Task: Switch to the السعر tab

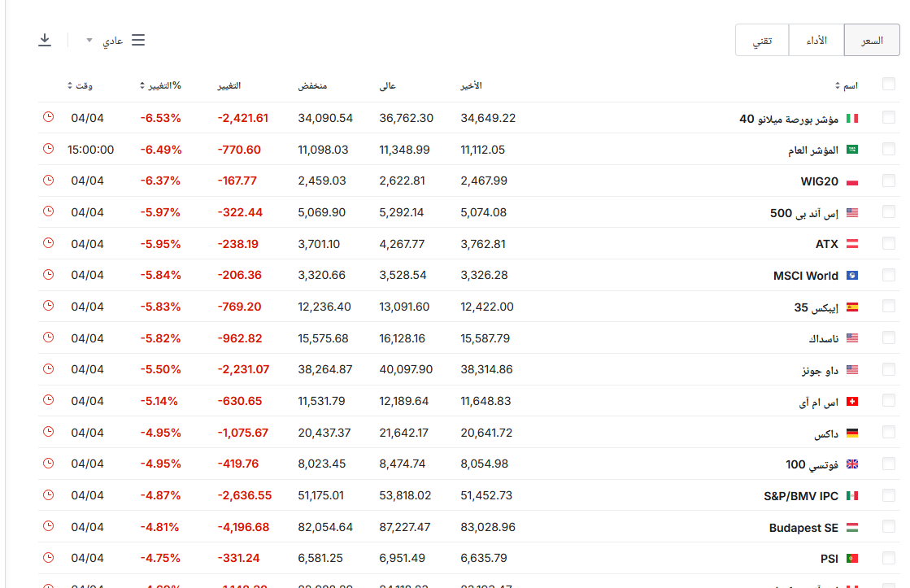Action: (872, 40)
